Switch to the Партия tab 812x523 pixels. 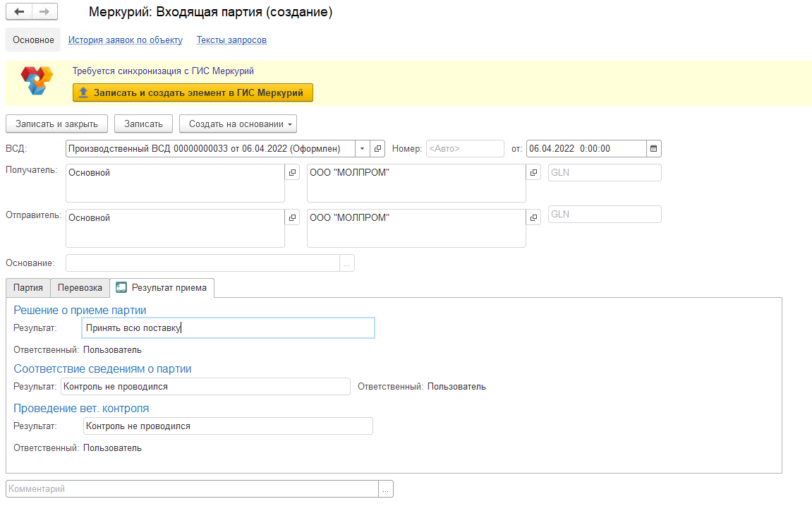28,288
